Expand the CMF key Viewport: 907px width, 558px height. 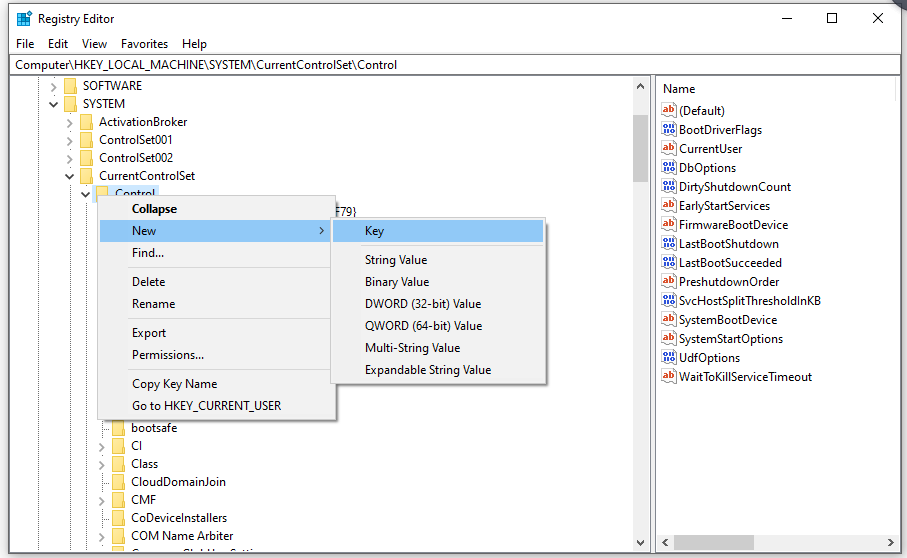102,501
